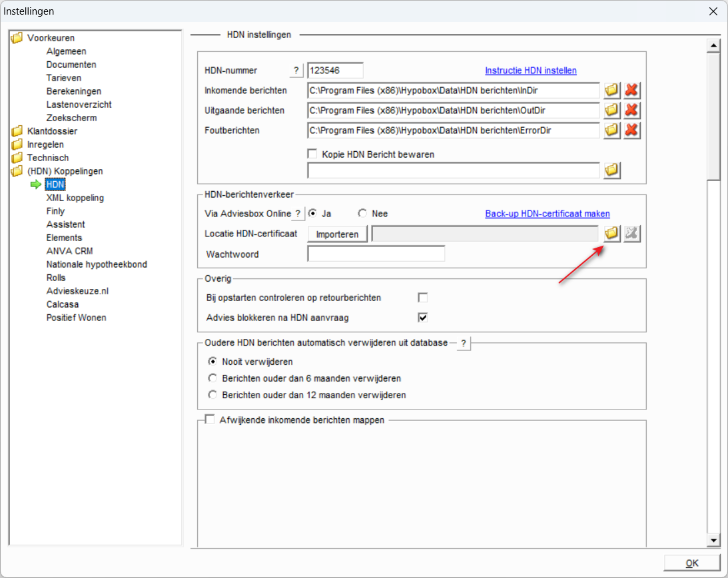
Task: Clear the Inkomende berichten path with red X
Action: click(631, 90)
